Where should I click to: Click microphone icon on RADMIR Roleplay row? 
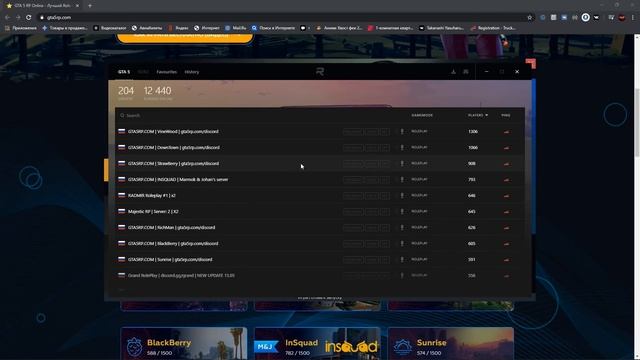[x=402, y=196]
